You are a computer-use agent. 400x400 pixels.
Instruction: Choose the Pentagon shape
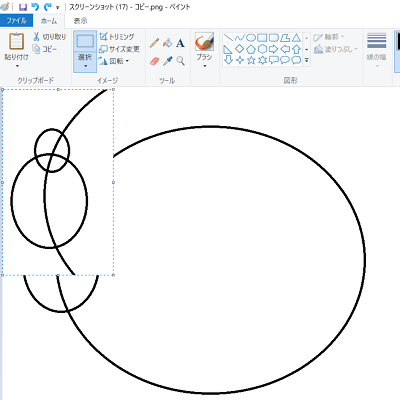tap(251, 49)
